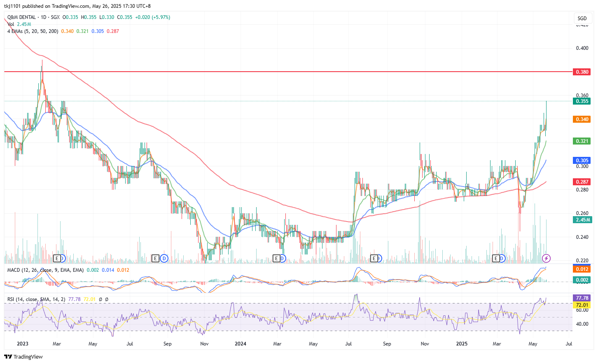Viewport: 598px width, 364px height.
Task: Click the Jul label at the far right
Action: 569,343
